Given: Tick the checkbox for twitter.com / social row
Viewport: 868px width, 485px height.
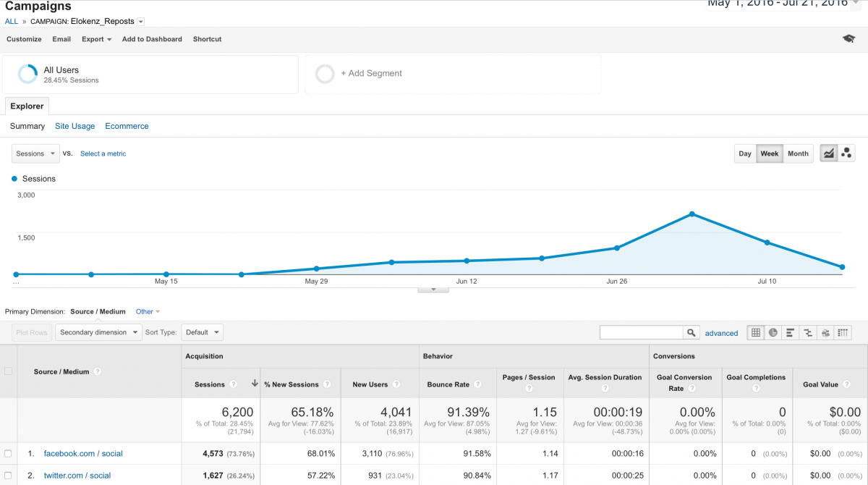Looking at the screenshot, I should pyautogui.click(x=9, y=476).
